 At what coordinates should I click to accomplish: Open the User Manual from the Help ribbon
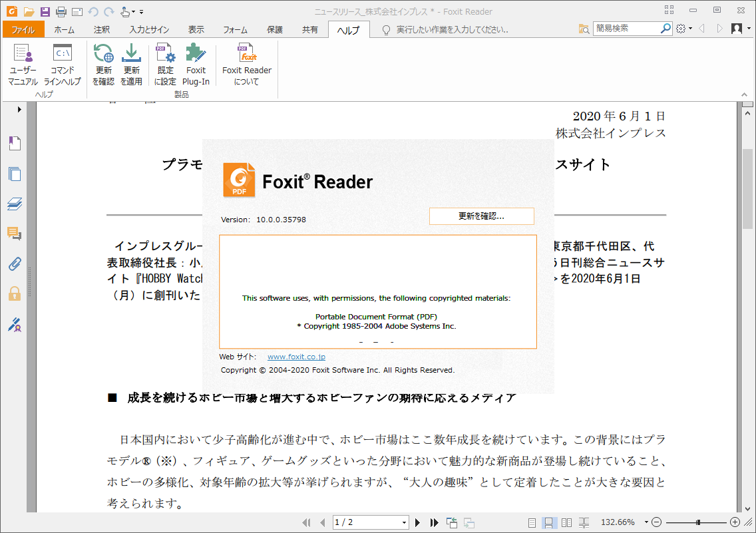(x=23, y=63)
